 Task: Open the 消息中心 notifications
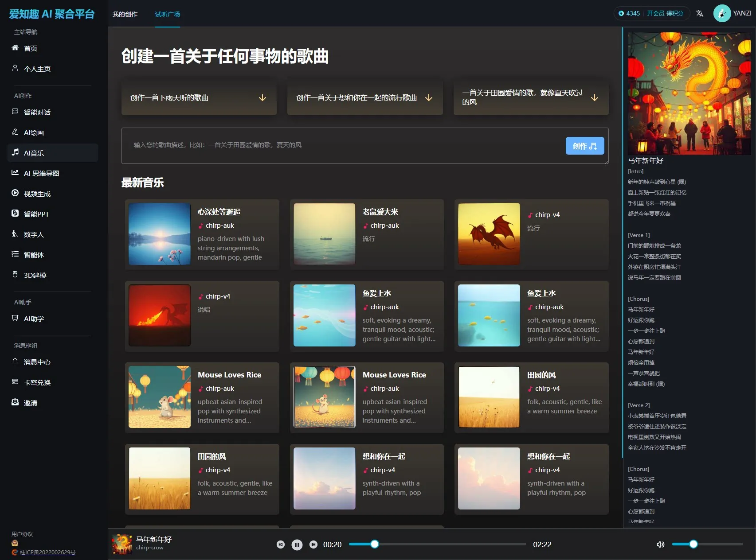[37, 362]
